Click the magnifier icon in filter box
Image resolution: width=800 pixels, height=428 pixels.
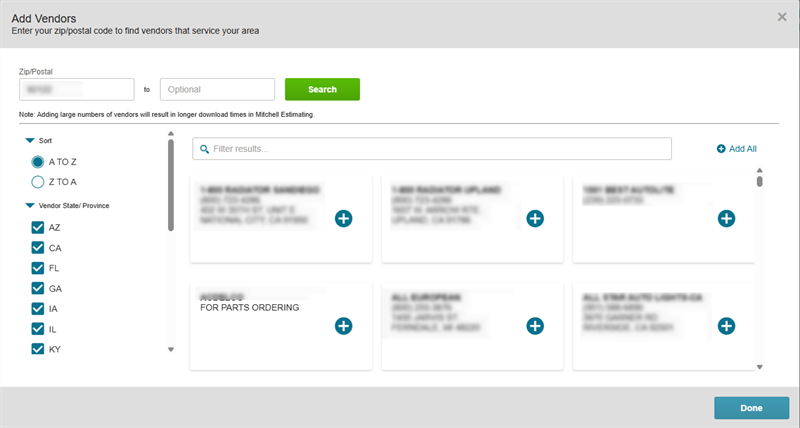click(x=203, y=149)
